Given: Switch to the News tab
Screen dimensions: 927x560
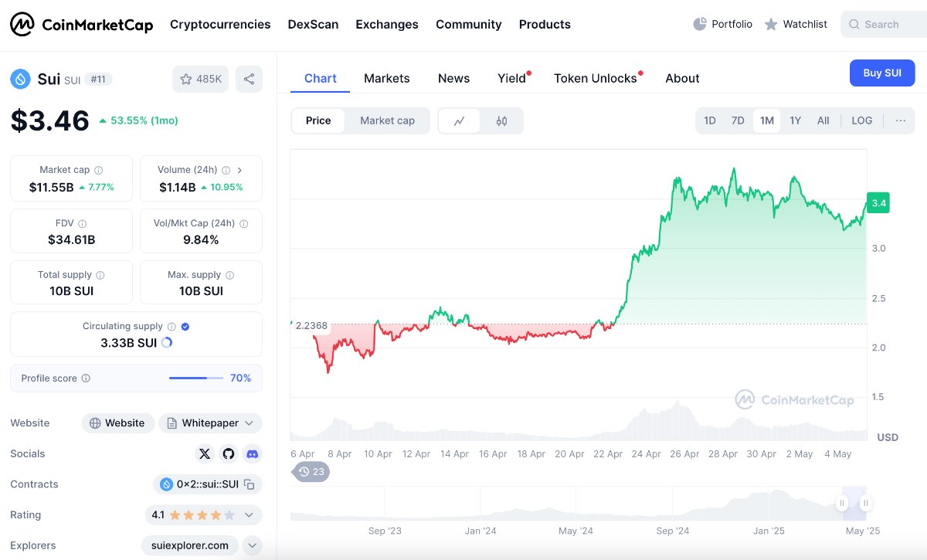Looking at the screenshot, I should coord(453,79).
